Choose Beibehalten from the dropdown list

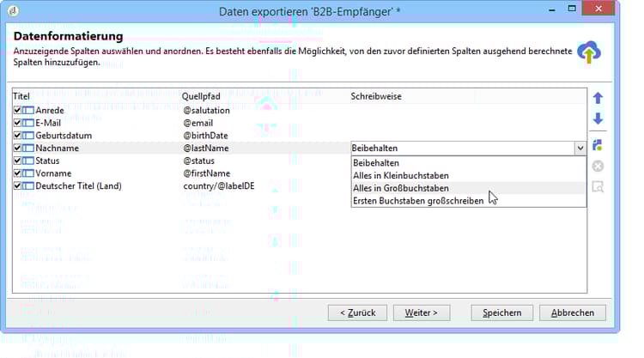[x=468, y=163]
